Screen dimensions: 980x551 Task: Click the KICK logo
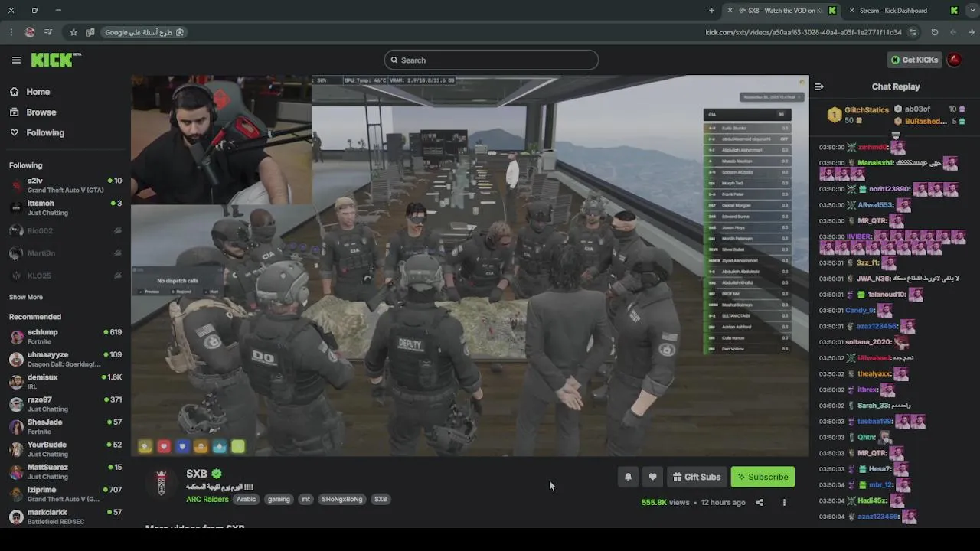[55, 60]
